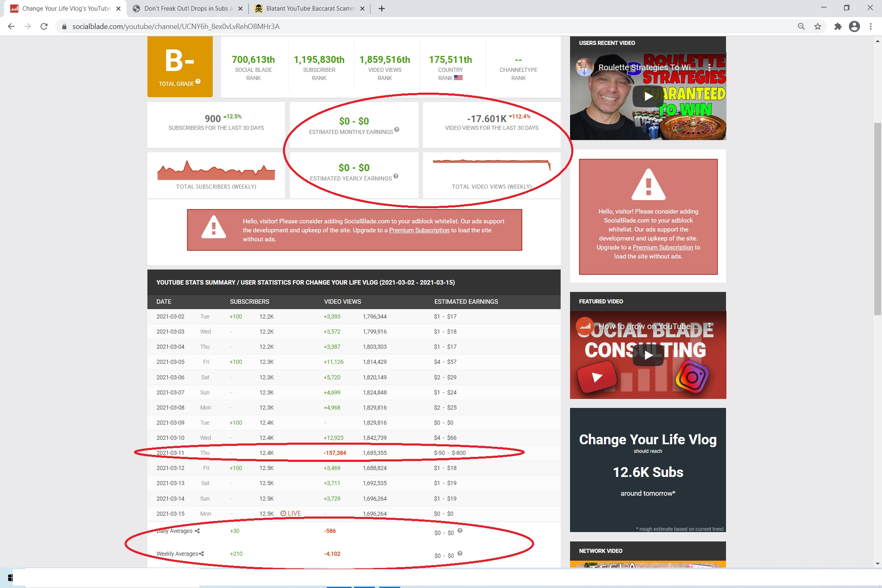This screenshot has height=588, width=882.
Task: Click the -17.601K video views figure
Action: tap(487, 119)
